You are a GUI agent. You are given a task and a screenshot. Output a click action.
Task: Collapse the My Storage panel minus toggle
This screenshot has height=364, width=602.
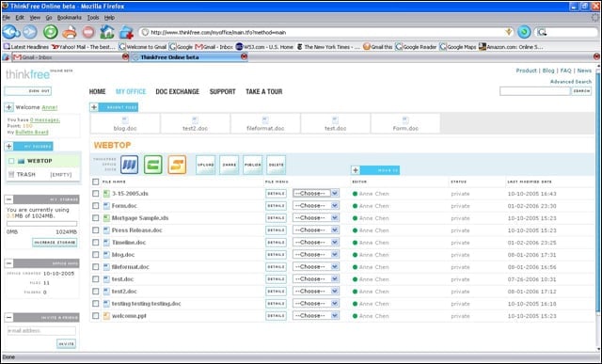tap(8, 199)
